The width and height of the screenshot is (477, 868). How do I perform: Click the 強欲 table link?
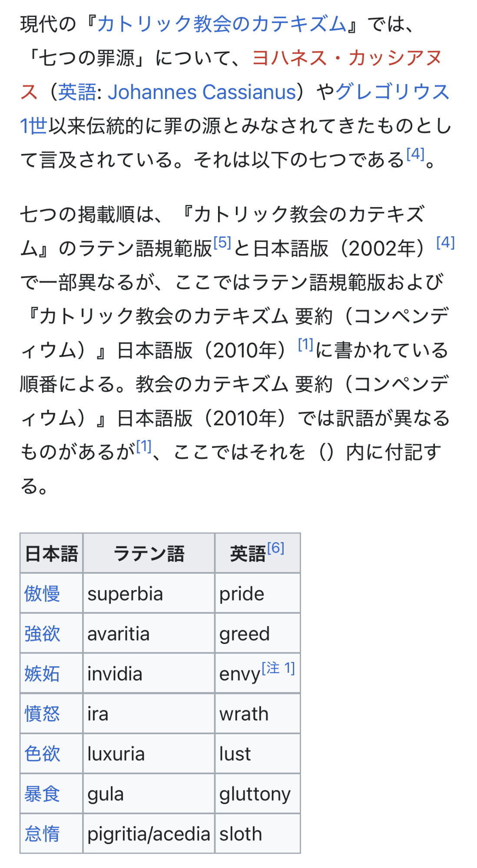42,634
